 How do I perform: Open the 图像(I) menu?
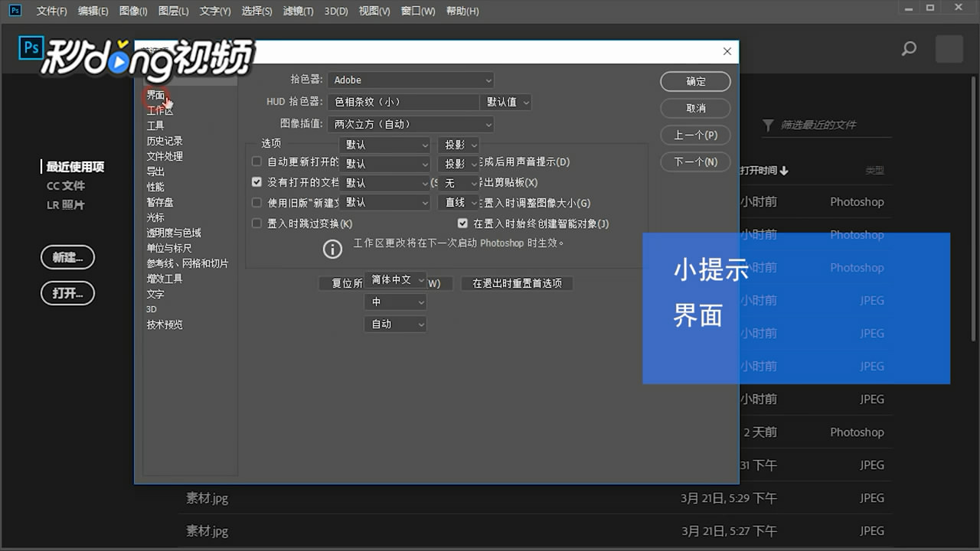pyautogui.click(x=133, y=11)
